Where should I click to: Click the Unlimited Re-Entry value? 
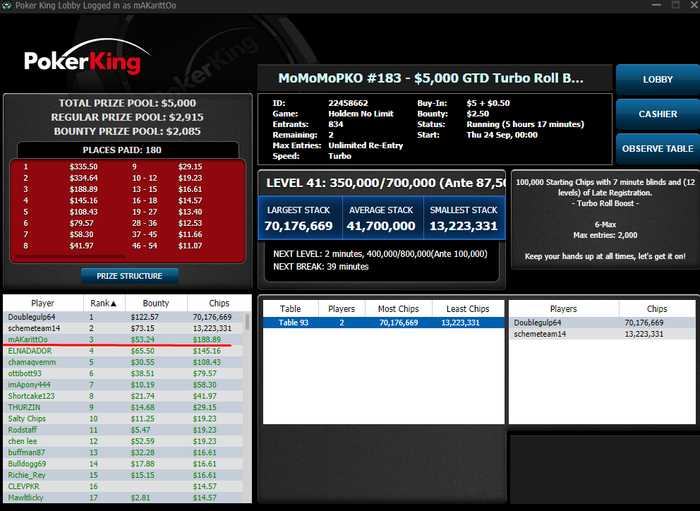366,145
